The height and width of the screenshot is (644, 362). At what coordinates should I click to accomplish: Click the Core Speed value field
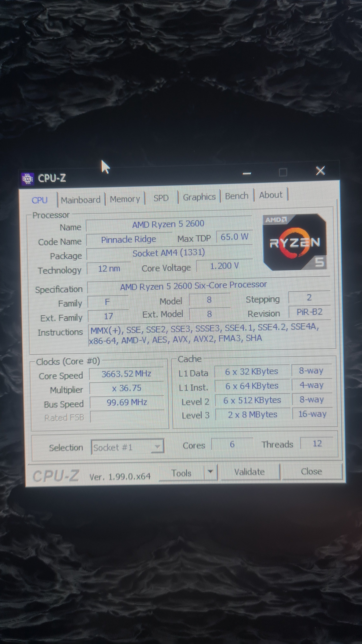126,374
